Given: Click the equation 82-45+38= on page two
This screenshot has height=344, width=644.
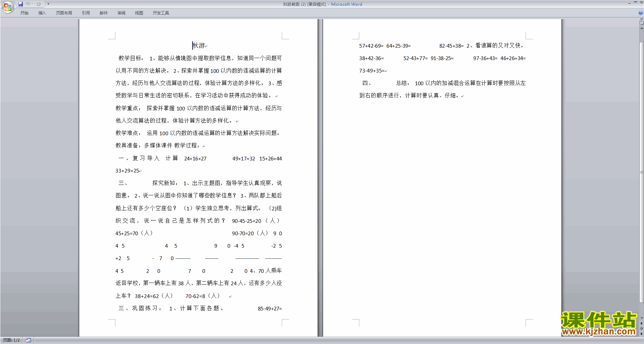Looking at the screenshot, I should [451, 46].
